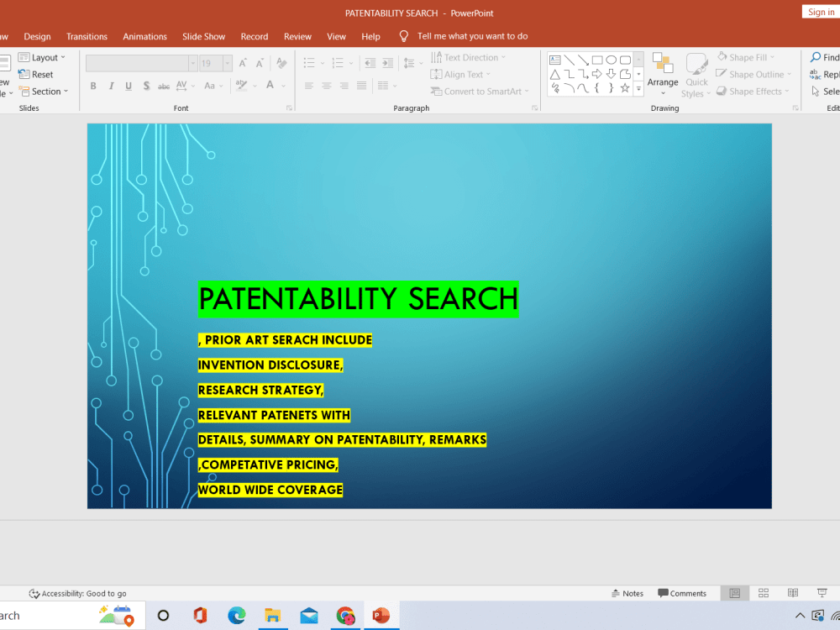Toggle Strikethrough formatting
The image size is (840, 630).
[164, 86]
